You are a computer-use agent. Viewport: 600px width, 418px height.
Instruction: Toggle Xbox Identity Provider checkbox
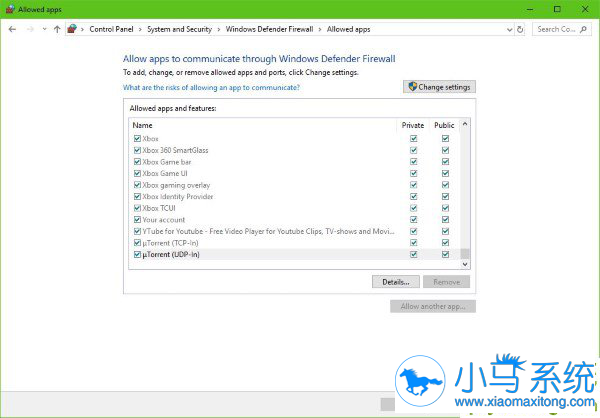pos(137,196)
